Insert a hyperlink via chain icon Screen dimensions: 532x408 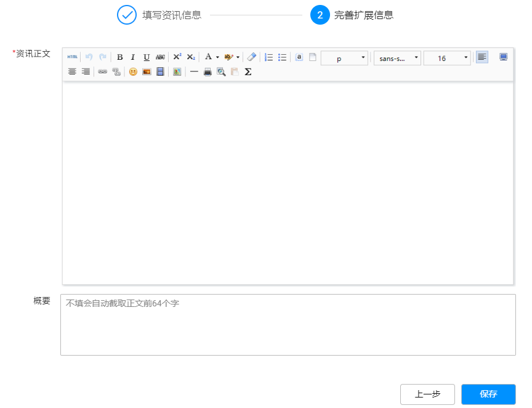[x=103, y=71]
